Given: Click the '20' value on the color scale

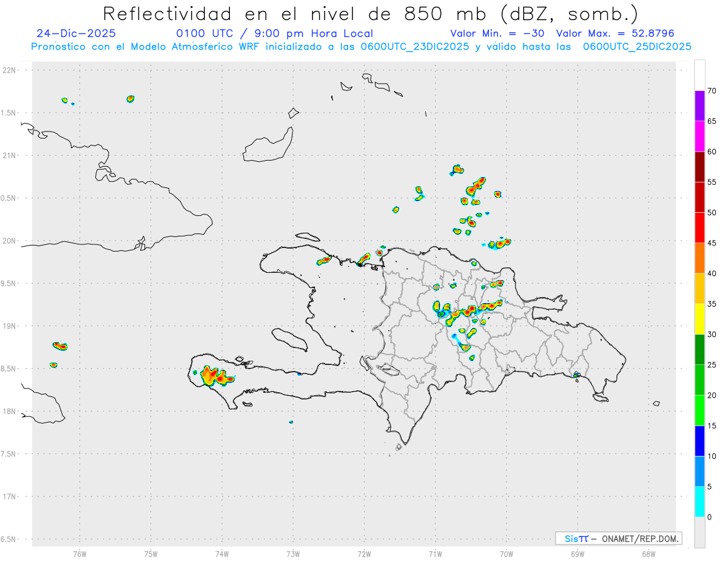Looking at the screenshot, I should tap(712, 395).
